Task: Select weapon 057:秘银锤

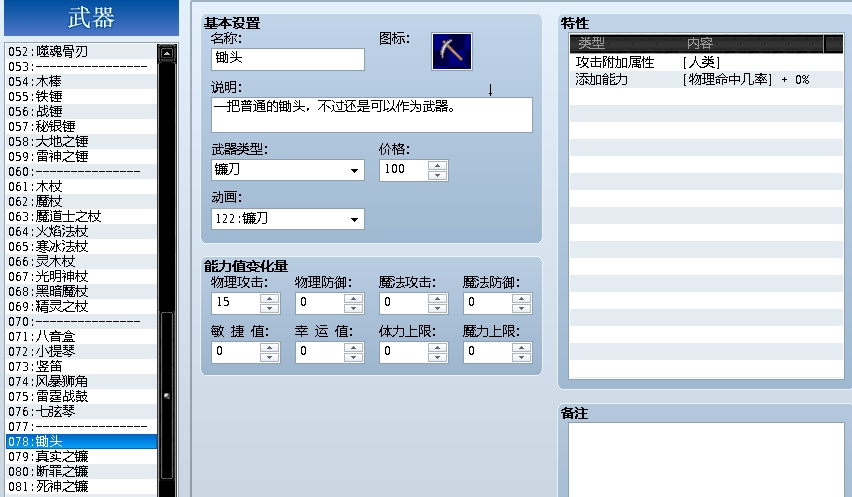Action: tap(82, 127)
